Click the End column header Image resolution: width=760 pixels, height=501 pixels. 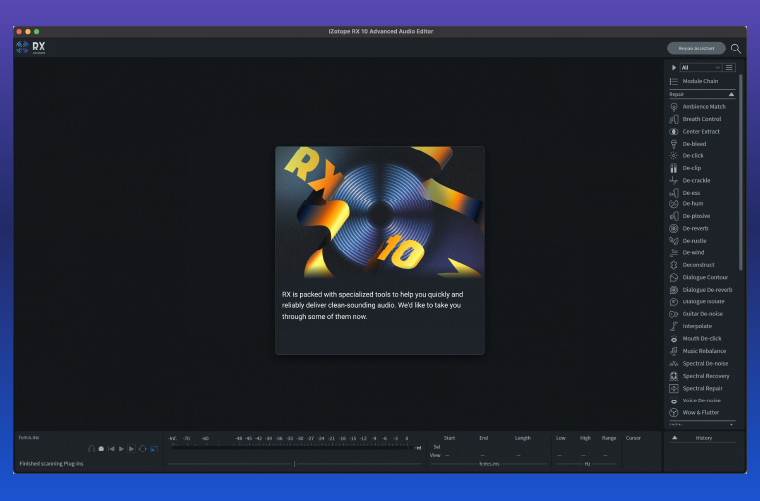(x=483, y=438)
